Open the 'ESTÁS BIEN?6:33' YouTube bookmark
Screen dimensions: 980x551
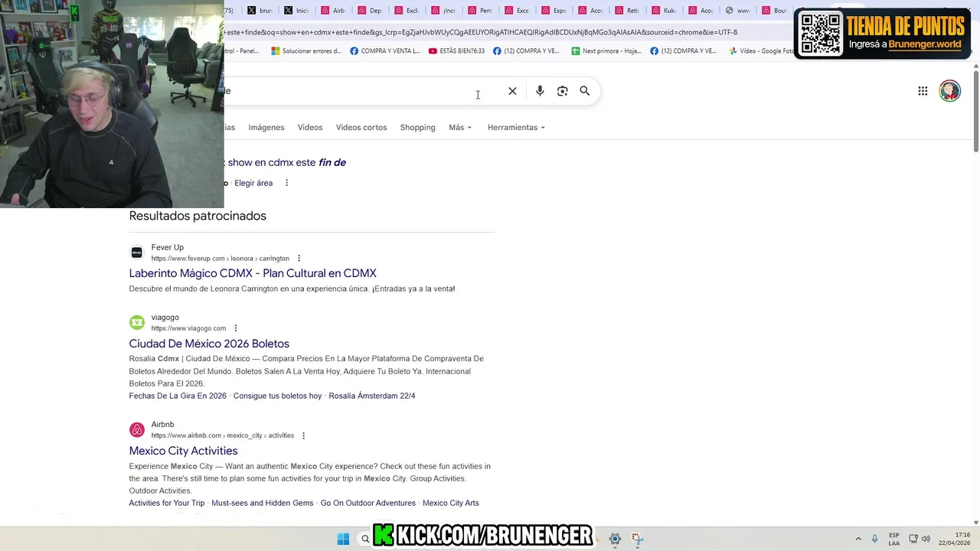tap(456, 51)
